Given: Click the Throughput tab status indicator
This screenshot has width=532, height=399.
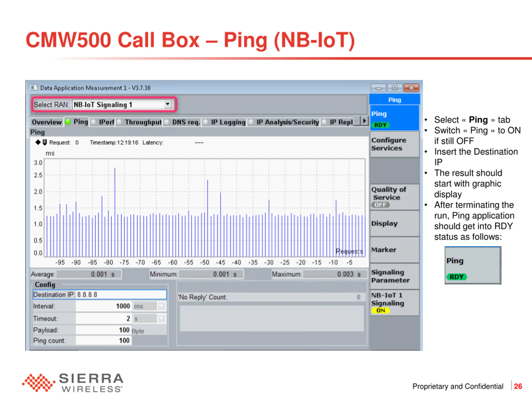Looking at the screenshot, I should pos(119,122).
